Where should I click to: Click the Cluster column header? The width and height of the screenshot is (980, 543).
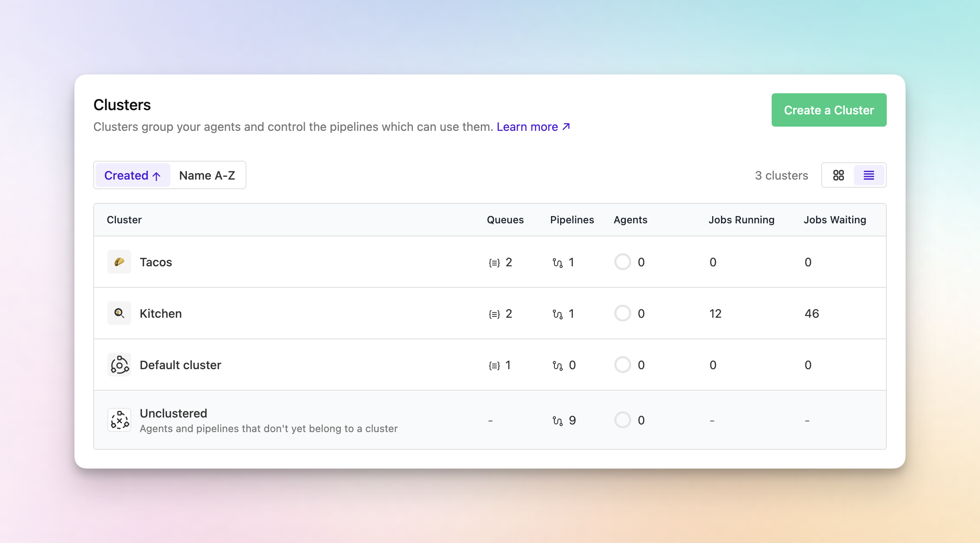click(x=124, y=220)
